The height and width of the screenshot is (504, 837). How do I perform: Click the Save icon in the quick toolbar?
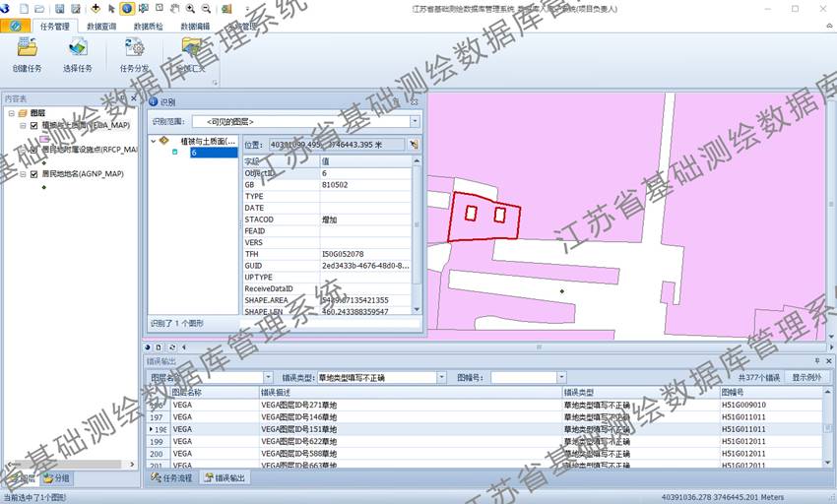(60, 8)
